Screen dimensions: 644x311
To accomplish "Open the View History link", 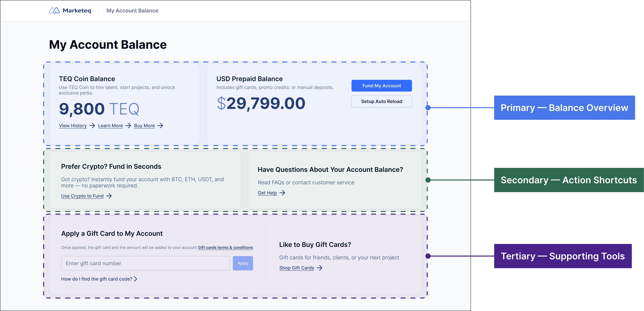I will [x=73, y=126].
